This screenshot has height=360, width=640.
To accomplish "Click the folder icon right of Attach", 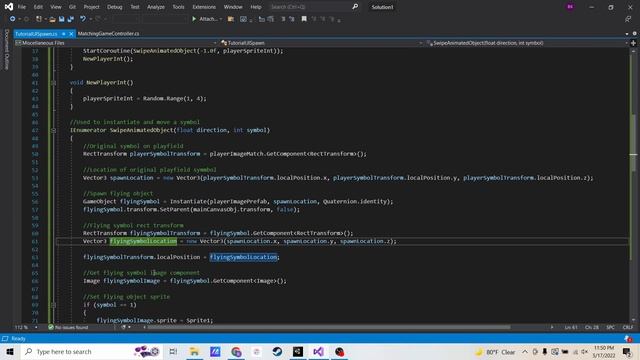I will pos(231,19).
